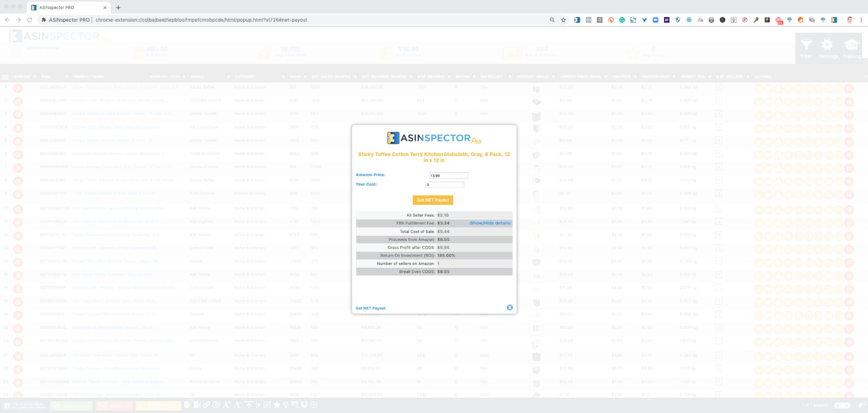Click the Grammarly extension icon
868x413 pixels.
[x=622, y=20]
